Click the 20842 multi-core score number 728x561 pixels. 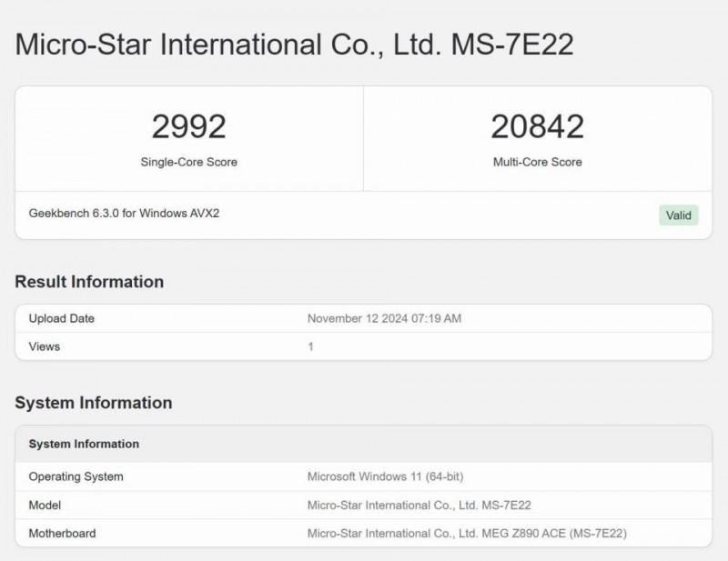537,126
